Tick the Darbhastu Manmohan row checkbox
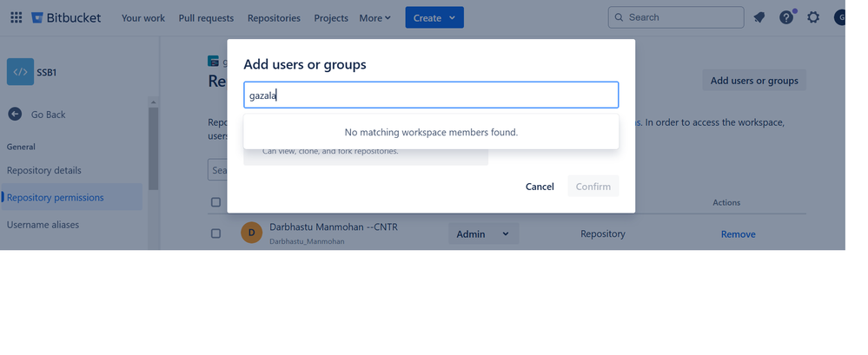The height and width of the screenshot is (355, 868). click(x=215, y=233)
